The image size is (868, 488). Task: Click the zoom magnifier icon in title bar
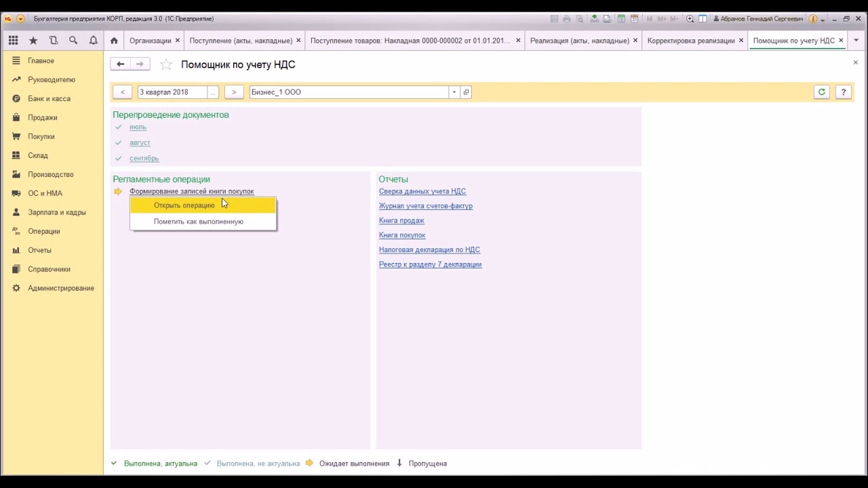tap(690, 19)
